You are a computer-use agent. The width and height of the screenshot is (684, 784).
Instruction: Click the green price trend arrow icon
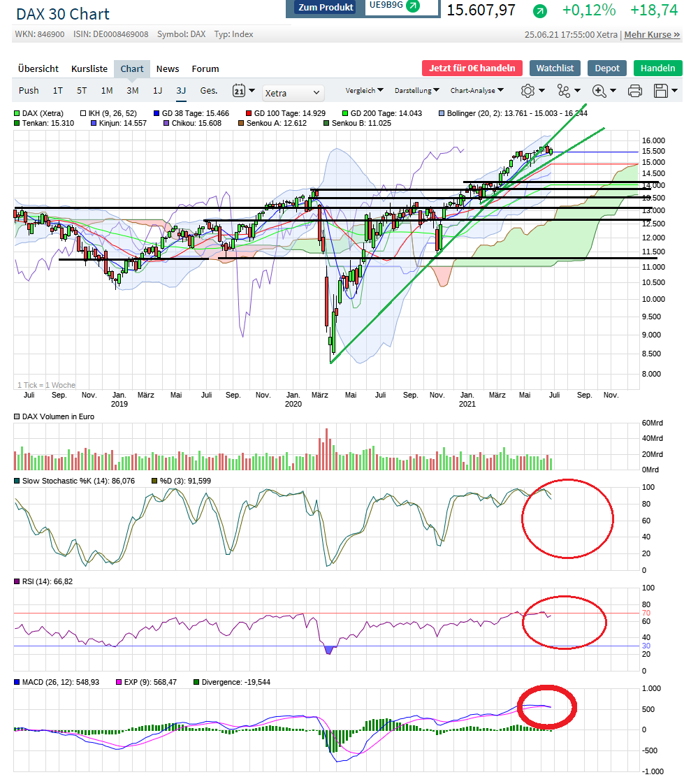540,12
